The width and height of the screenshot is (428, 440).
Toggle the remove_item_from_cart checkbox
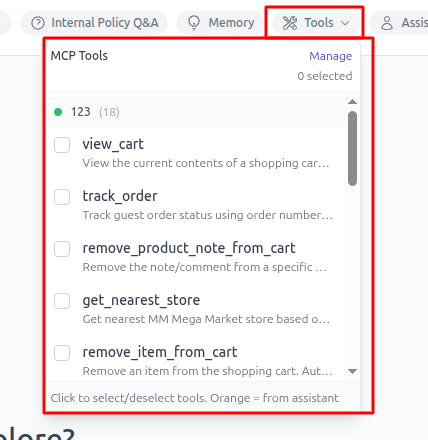pyautogui.click(x=62, y=353)
